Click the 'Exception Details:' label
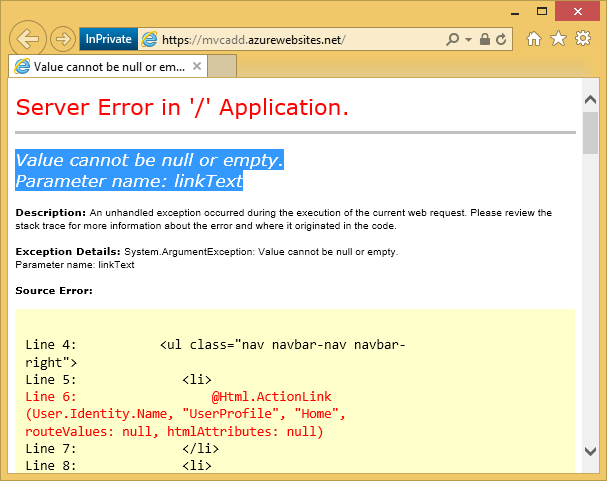Screen dimensions: 607x481 (x=68, y=252)
